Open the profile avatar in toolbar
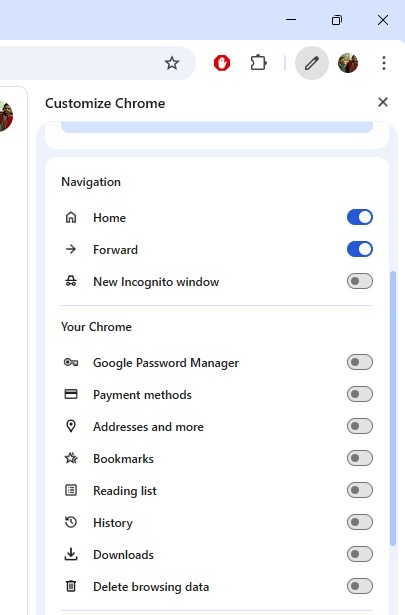Screen dimensions: 405x615 click(x=348, y=63)
